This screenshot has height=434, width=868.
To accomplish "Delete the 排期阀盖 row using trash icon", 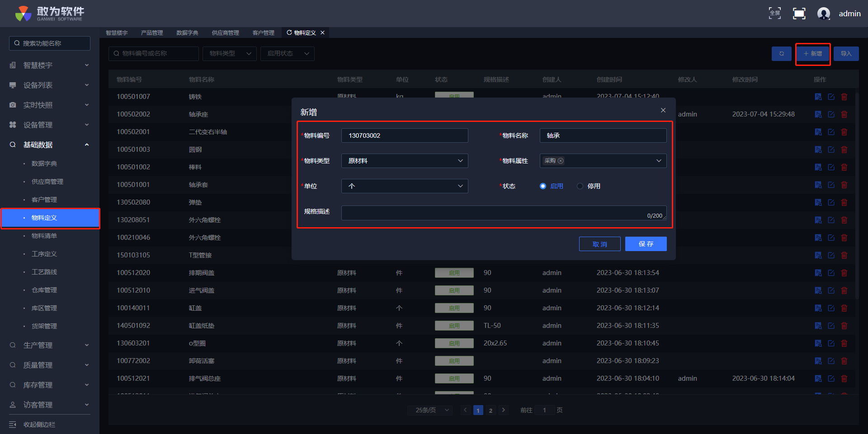I will pos(844,273).
